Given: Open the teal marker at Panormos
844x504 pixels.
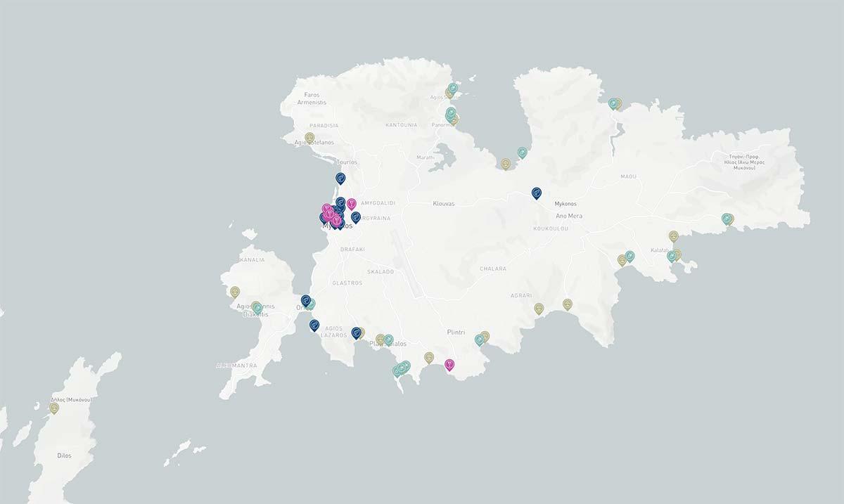Looking at the screenshot, I should tap(451, 112).
